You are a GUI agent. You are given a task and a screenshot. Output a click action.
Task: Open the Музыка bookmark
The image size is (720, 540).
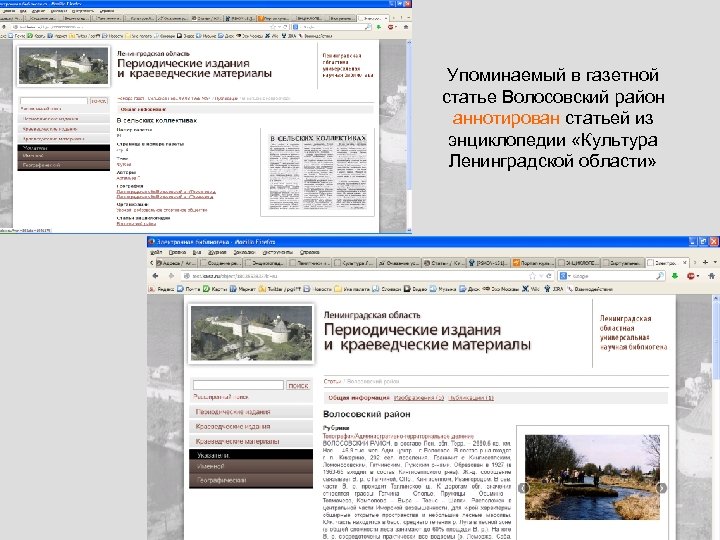pos(443,289)
